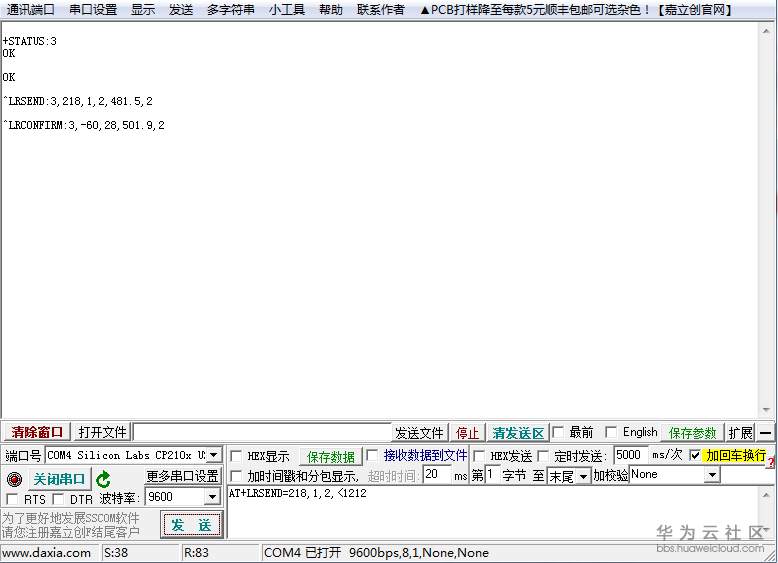Click the red record indicator icon
The image size is (778, 563).
pos(14,479)
